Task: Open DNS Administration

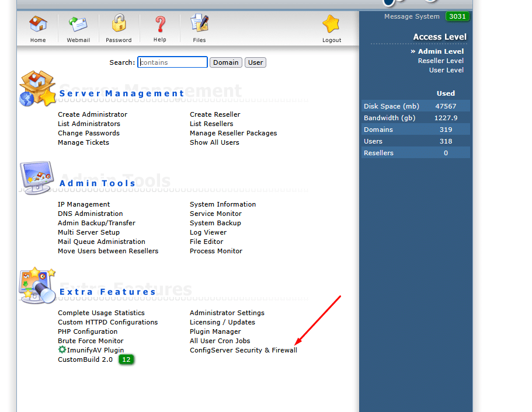Action: (91, 214)
